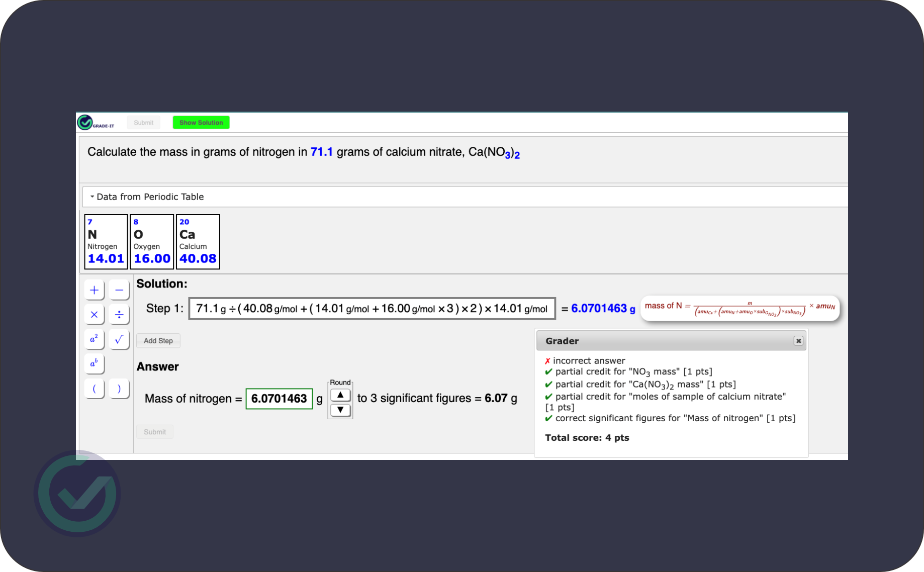Insert the square root operator
The height and width of the screenshot is (572, 924).
[119, 339]
